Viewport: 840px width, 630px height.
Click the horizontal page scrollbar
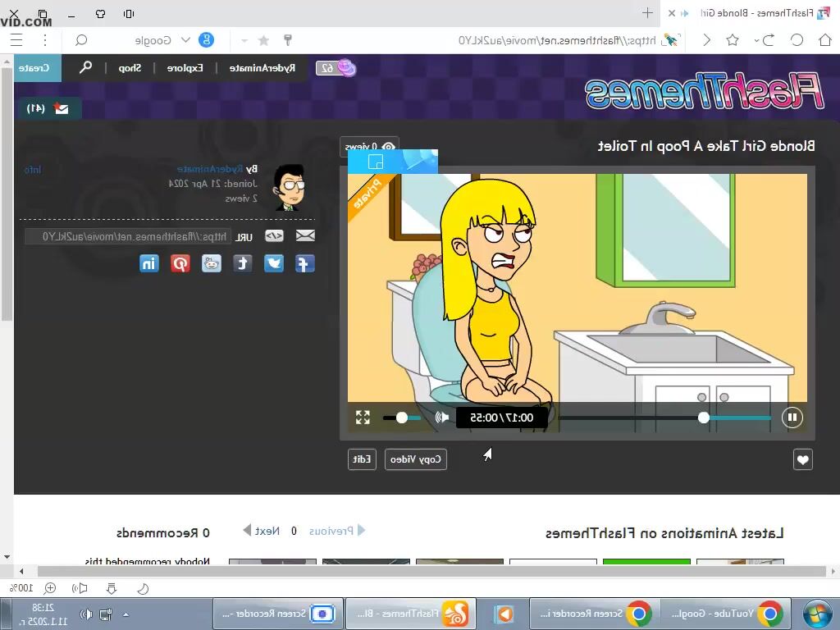click(x=431, y=571)
